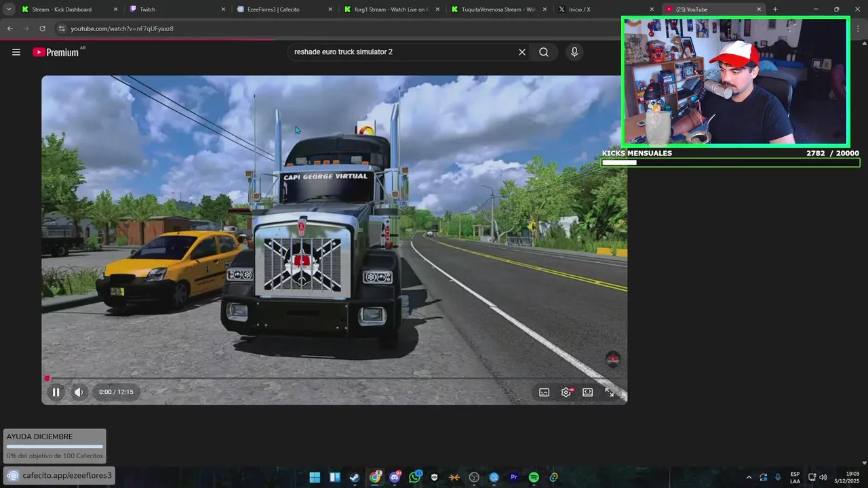Switch to the Inicio / X tab
The height and width of the screenshot is (488, 868).
pyautogui.click(x=606, y=9)
